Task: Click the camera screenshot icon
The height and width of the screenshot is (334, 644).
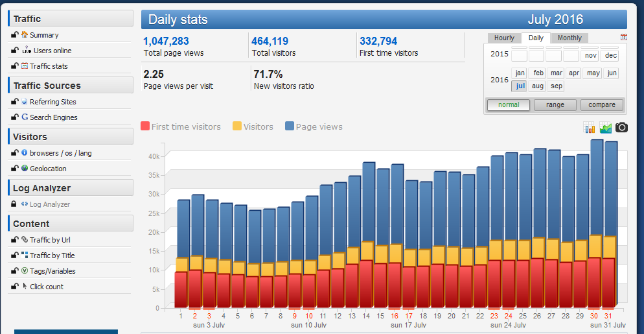Action: coord(621,127)
